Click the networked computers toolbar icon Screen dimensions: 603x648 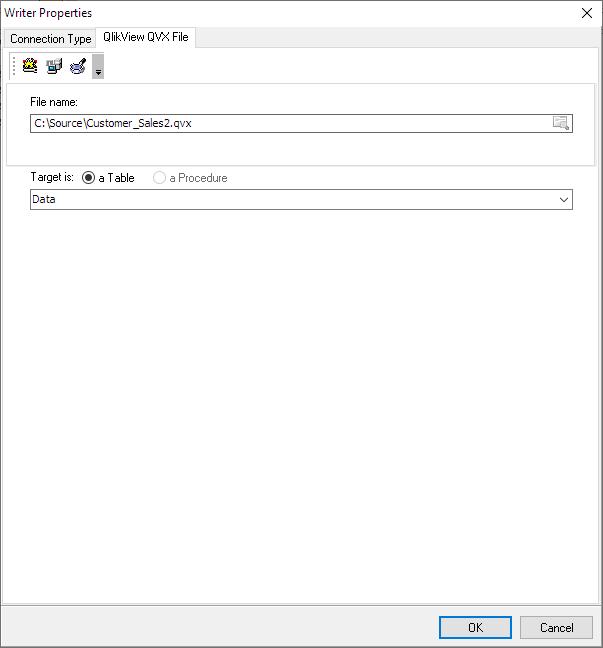54,66
